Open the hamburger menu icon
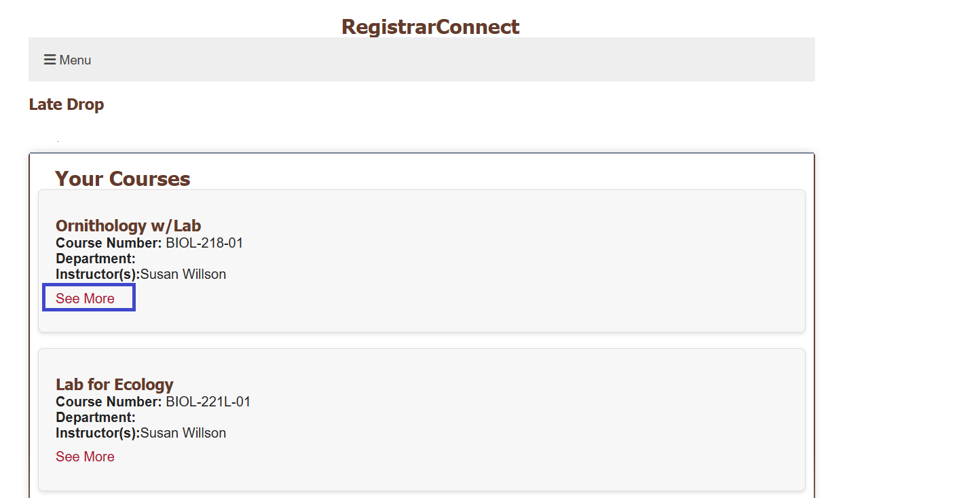Viewport: 980px width, 498px height. coord(50,60)
